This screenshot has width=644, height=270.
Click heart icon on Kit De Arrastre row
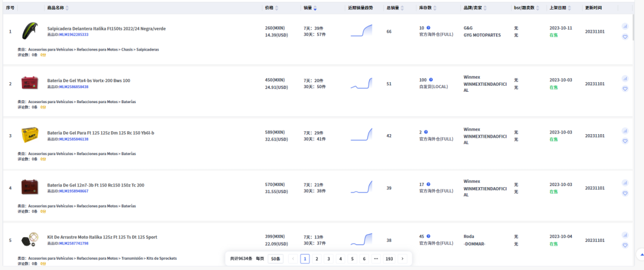[x=625, y=246]
